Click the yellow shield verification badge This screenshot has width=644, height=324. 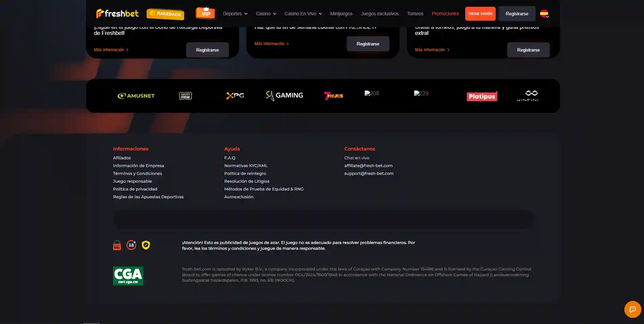click(x=146, y=245)
